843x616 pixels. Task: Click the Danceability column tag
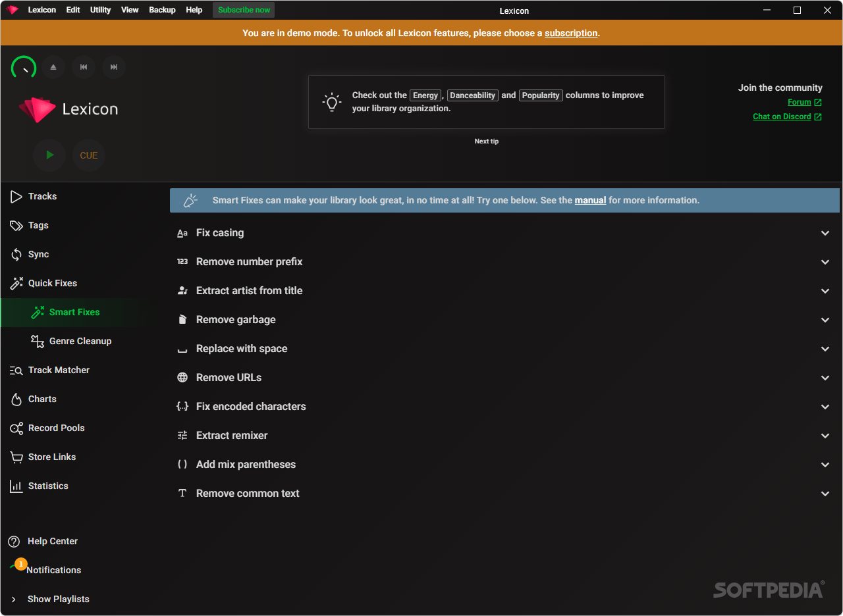pyautogui.click(x=473, y=95)
